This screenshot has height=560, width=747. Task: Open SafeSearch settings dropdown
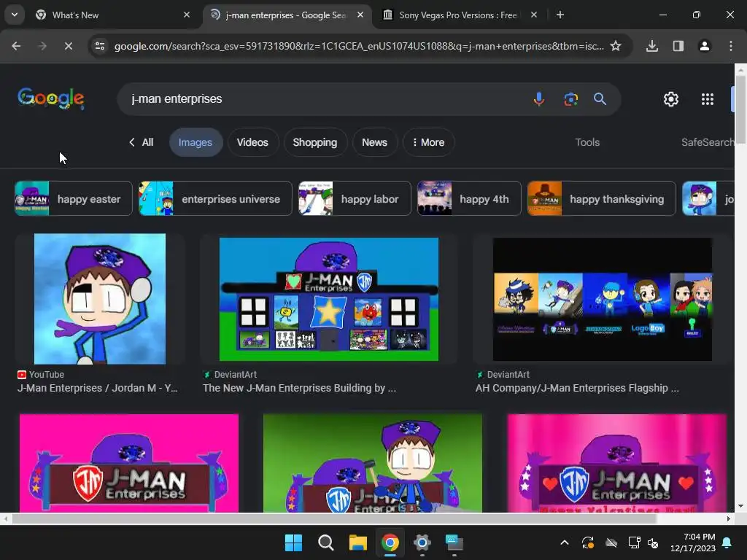pyautogui.click(x=708, y=142)
